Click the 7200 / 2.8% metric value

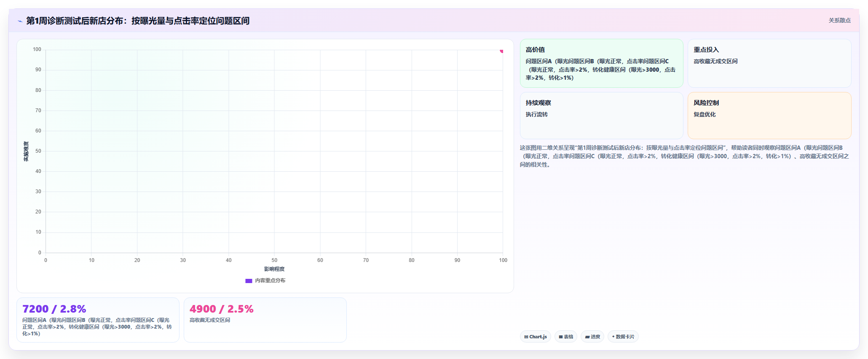(x=54, y=309)
